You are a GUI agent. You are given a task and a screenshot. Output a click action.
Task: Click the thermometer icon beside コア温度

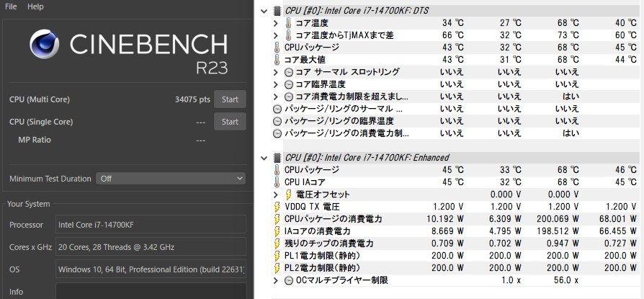pyautogui.click(x=288, y=23)
